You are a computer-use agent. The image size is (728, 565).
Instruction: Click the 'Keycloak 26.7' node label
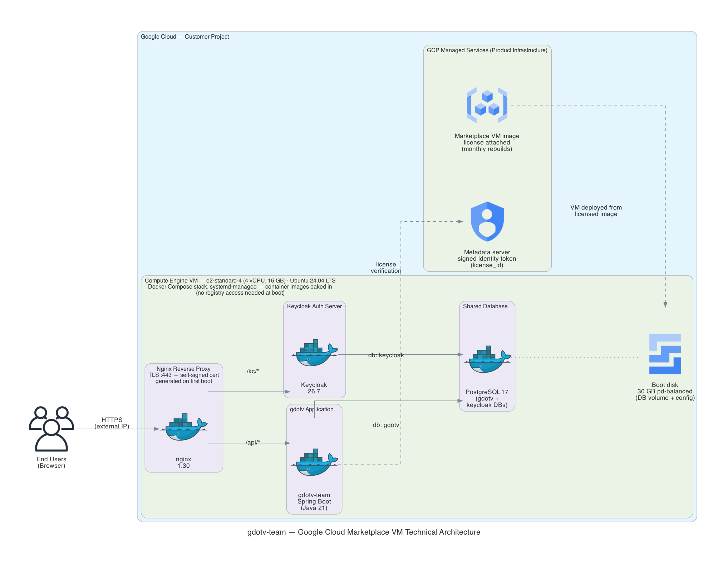click(314, 388)
